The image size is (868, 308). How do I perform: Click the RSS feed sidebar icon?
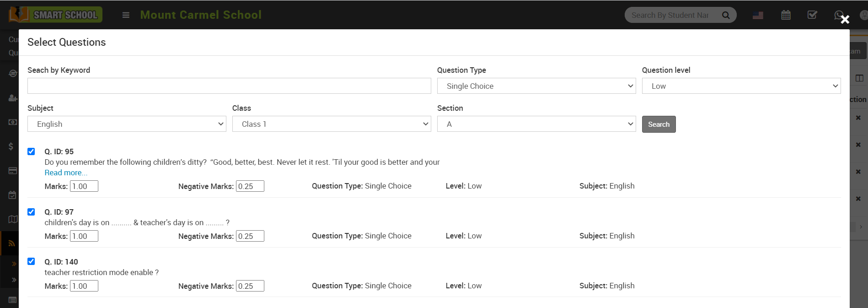[x=11, y=243]
